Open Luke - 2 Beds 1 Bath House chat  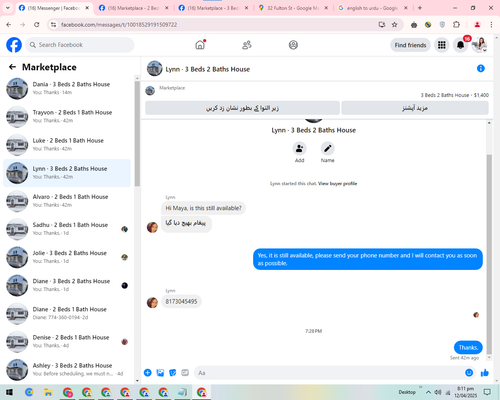point(67,145)
